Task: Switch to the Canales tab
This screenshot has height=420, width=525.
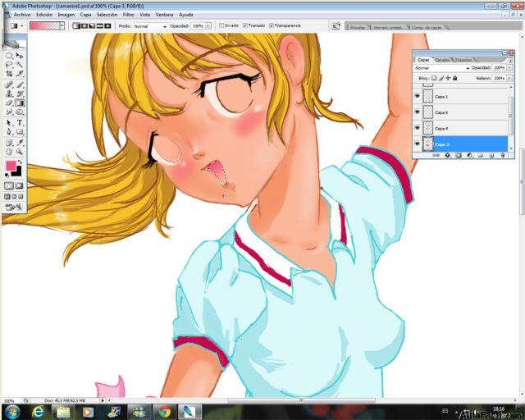Action: click(442, 60)
